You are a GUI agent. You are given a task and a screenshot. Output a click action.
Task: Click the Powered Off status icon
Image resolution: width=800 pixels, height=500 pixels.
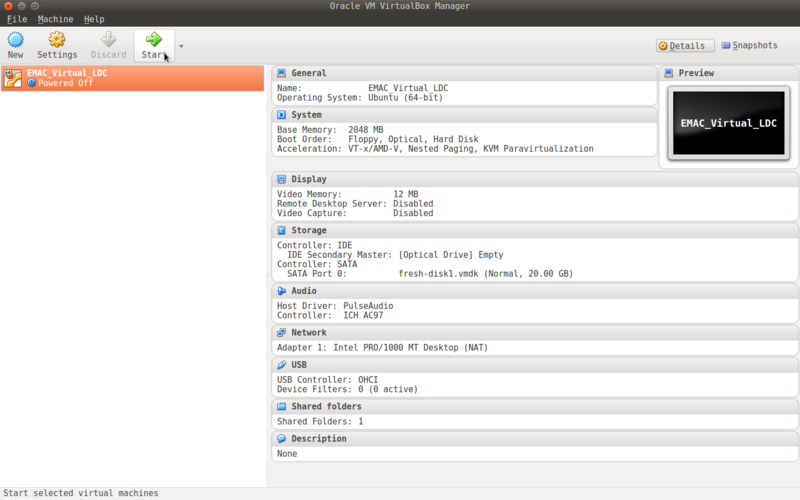pos(32,83)
